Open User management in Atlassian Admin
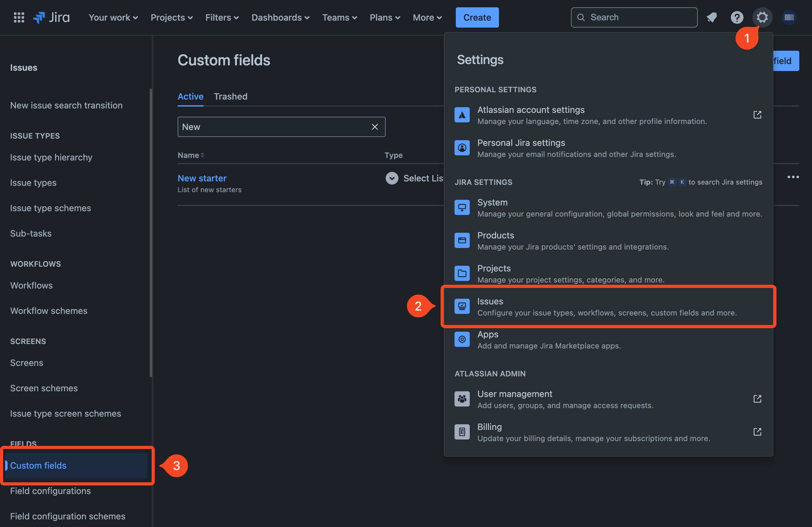Screen dimensions: 812x527 click(608, 399)
